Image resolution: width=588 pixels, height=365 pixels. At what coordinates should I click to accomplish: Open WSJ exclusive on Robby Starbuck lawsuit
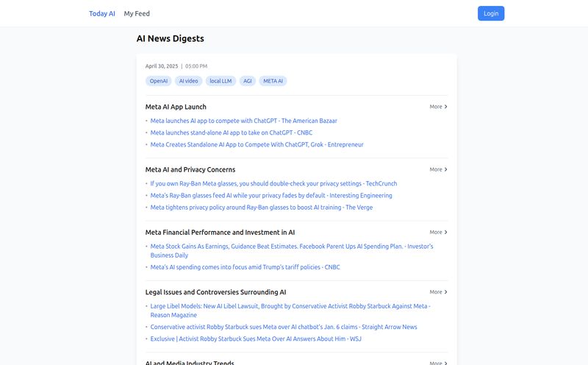(256, 339)
